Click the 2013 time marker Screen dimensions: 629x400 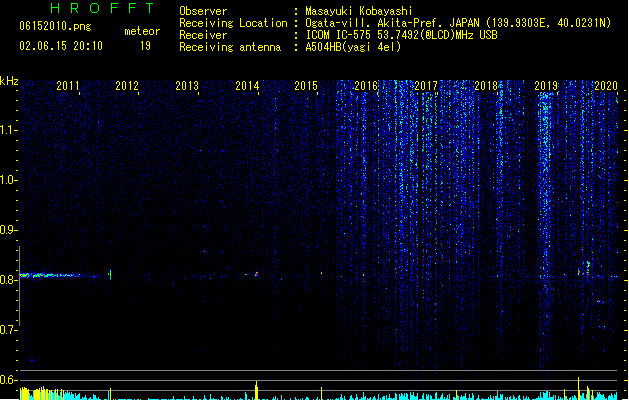pos(187,86)
